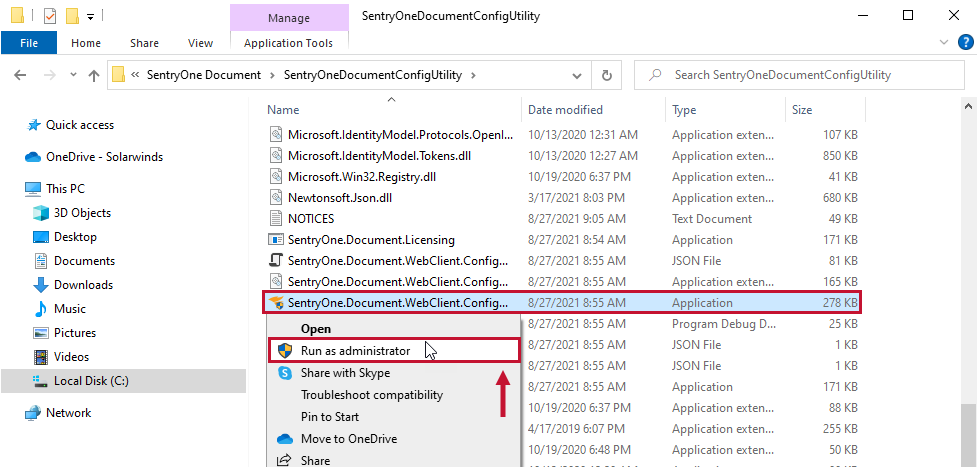Viewport: 978px width, 467px height.
Task: Refresh the current folder view
Action: click(x=606, y=75)
